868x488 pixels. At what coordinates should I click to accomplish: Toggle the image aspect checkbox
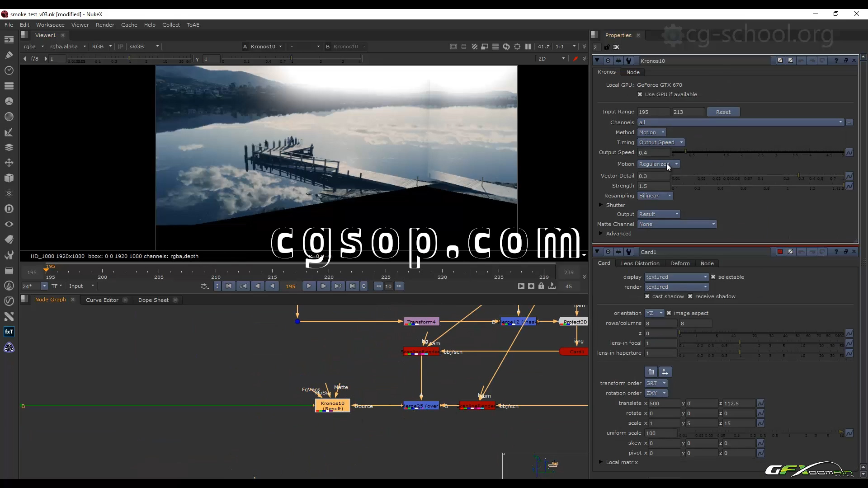669,313
